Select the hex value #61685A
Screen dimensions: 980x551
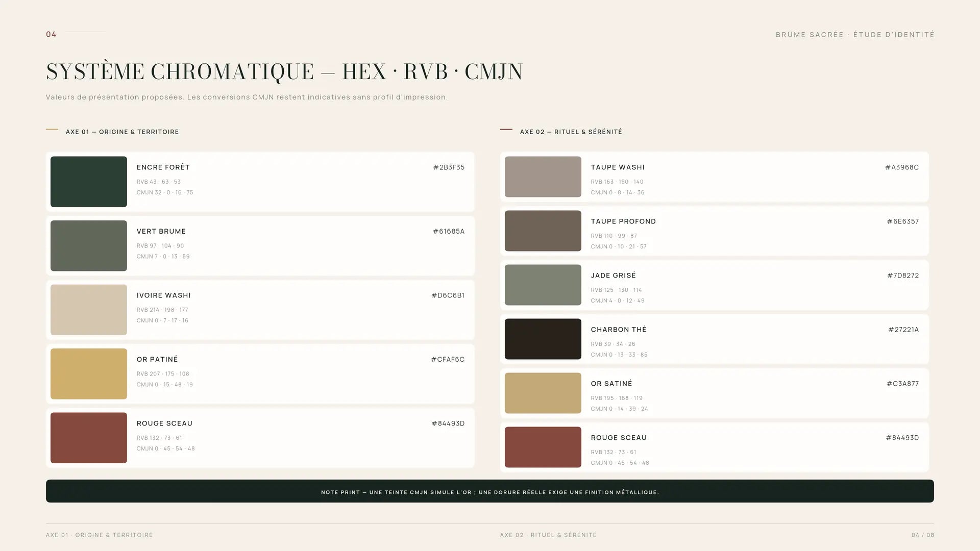point(449,231)
